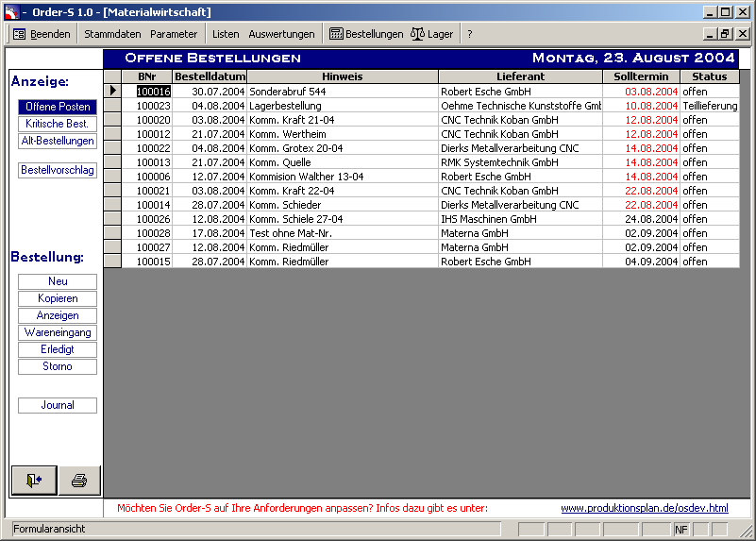The width and height of the screenshot is (756, 541).
Task: Sort by the Solltermin column header
Action: (x=641, y=76)
